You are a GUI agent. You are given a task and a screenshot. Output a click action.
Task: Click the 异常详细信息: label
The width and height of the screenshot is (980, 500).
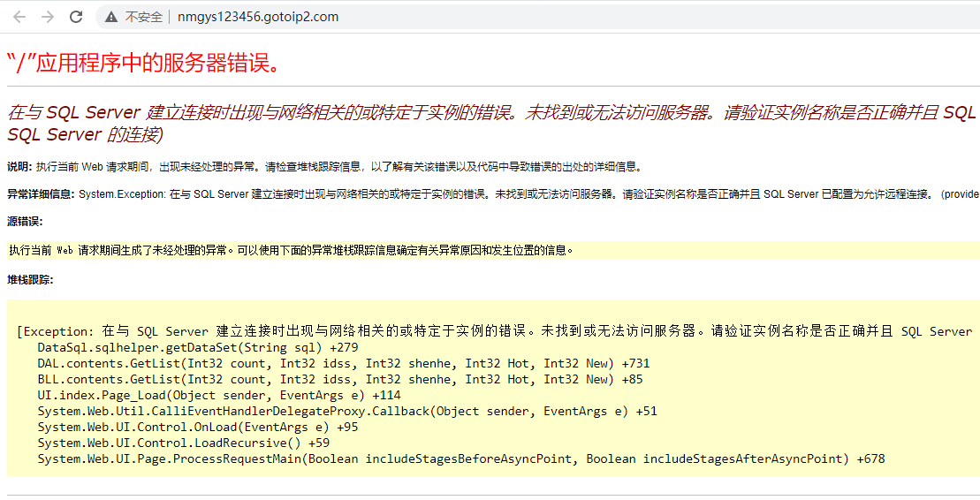(x=41, y=194)
